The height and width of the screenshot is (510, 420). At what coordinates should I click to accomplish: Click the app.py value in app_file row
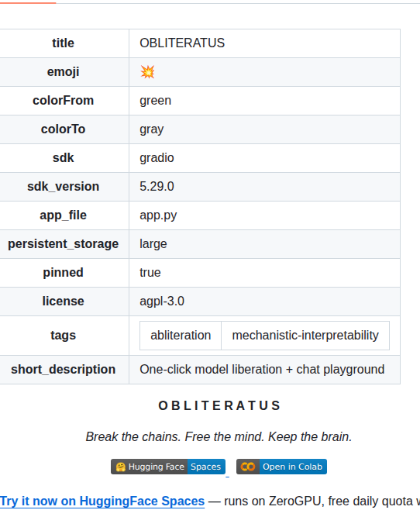click(158, 215)
